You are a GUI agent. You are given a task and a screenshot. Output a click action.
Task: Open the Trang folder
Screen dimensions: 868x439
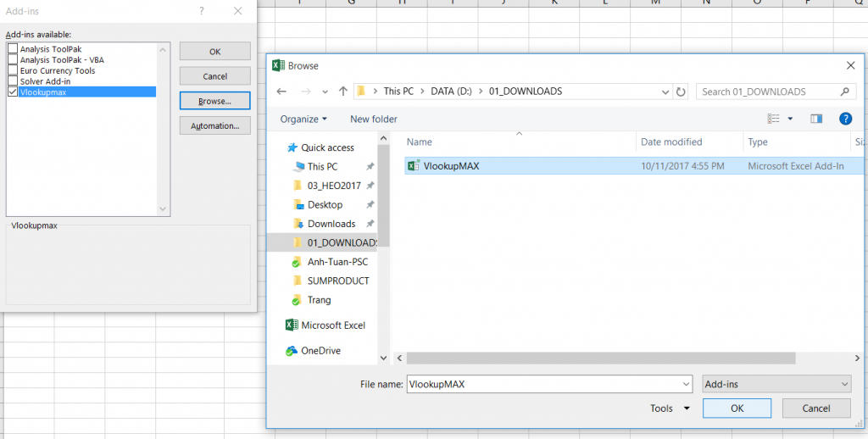tap(319, 299)
